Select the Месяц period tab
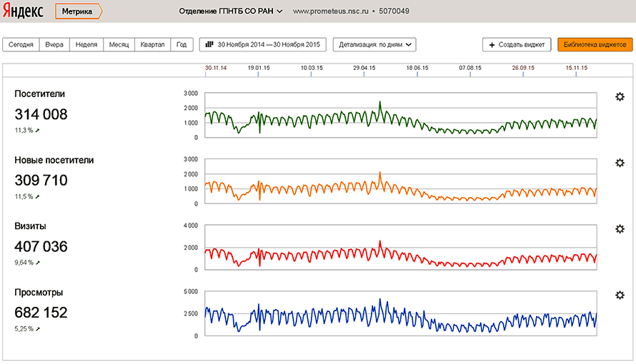The width and height of the screenshot is (636, 364). pyautogui.click(x=119, y=44)
